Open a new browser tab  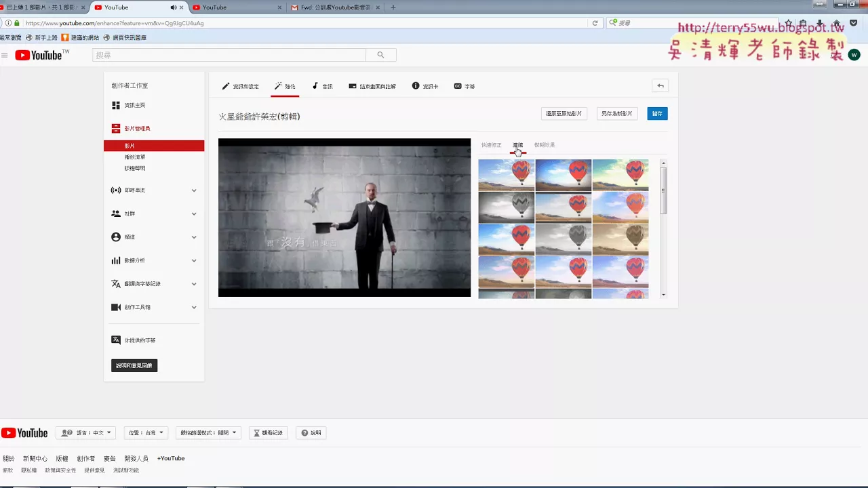393,7
